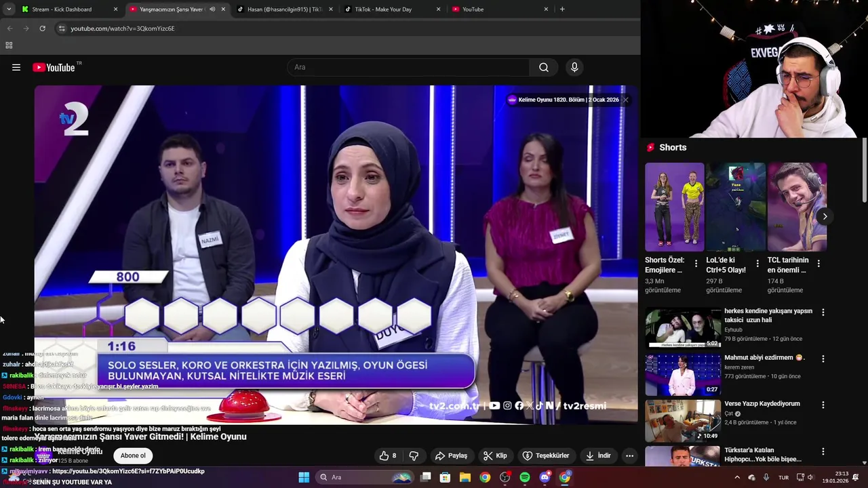Like the video with thumbs up
Image resolution: width=868 pixels, height=488 pixels.
[389, 455]
